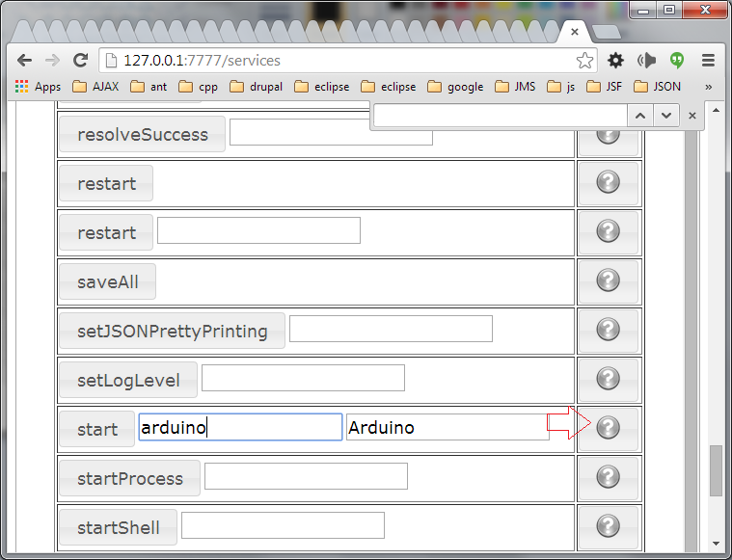
Task: Click the input field containing Arduino
Action: [x=447, y=427]
